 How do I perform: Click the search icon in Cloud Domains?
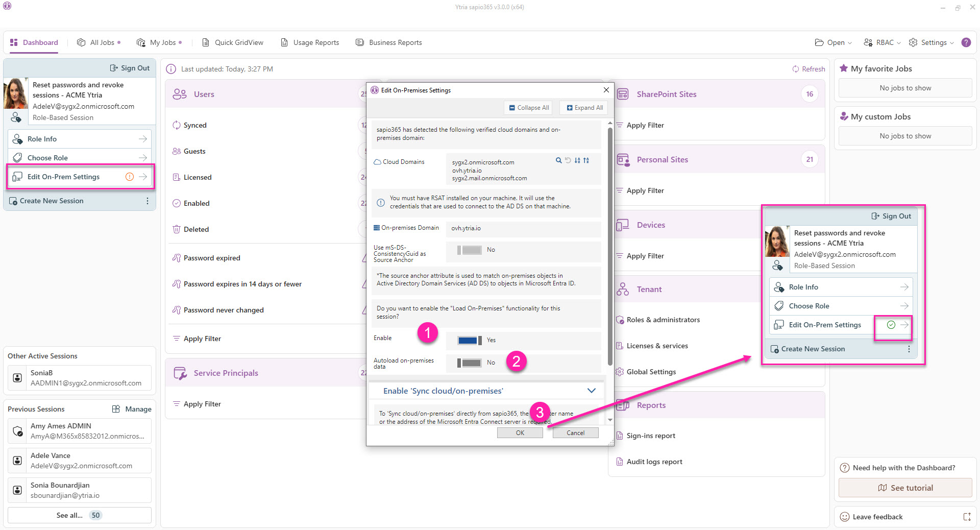(558, 160)
